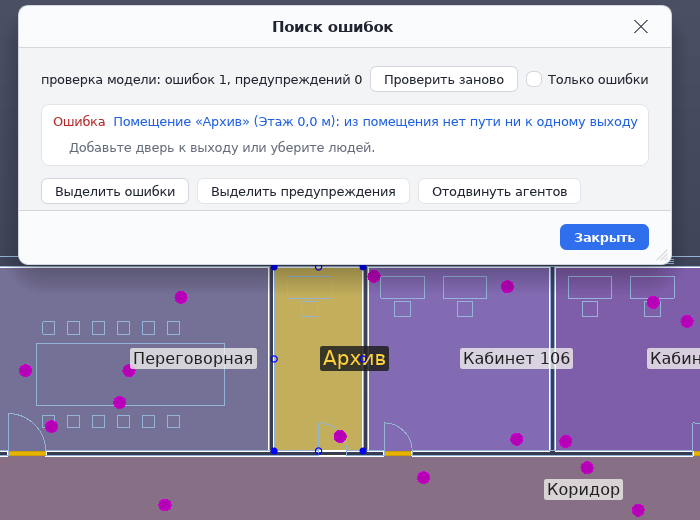Click the «Проверить заново» button
The height and width of the screenshot is (520, 700).
tap(444, 79)
